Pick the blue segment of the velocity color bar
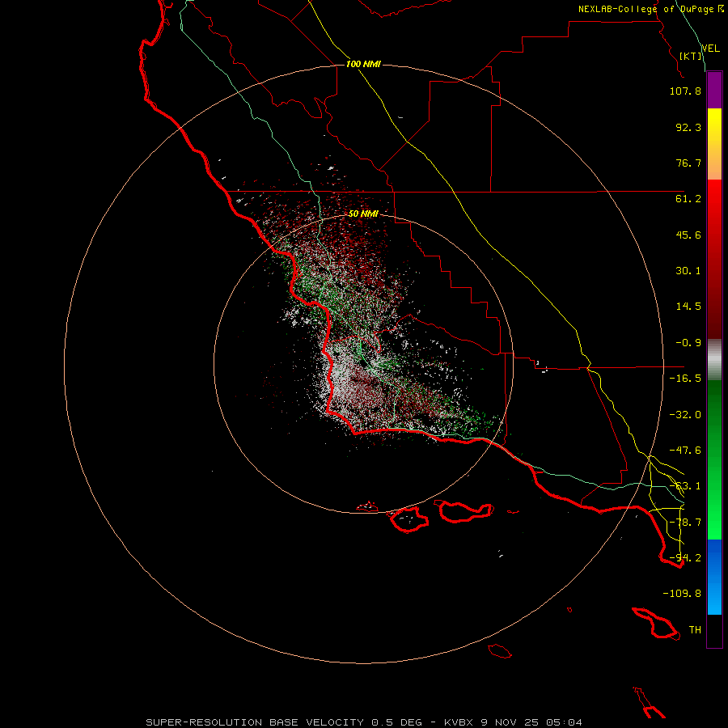 click(x=714, y=577)
